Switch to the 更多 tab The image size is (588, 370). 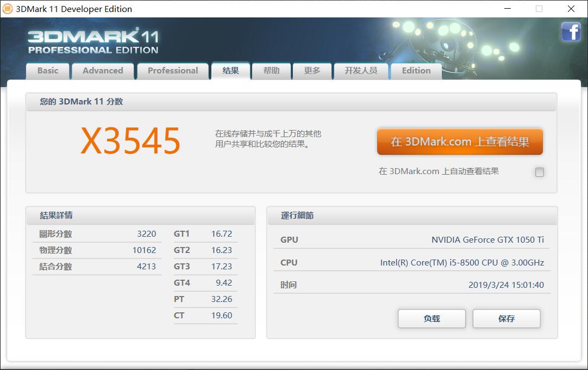click(x=312, y=71)
